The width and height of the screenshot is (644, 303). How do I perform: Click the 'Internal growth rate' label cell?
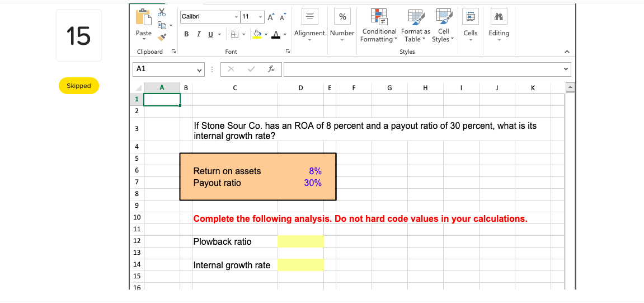pyautogui.click(x=232, y=265)
